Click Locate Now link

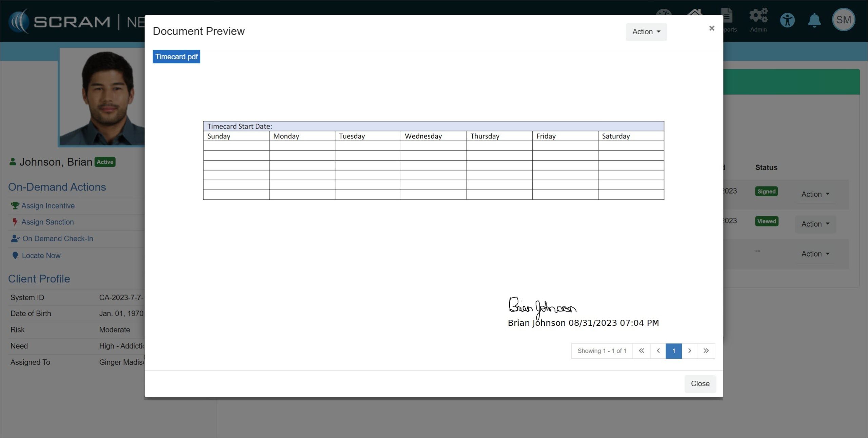coord(41,256)
